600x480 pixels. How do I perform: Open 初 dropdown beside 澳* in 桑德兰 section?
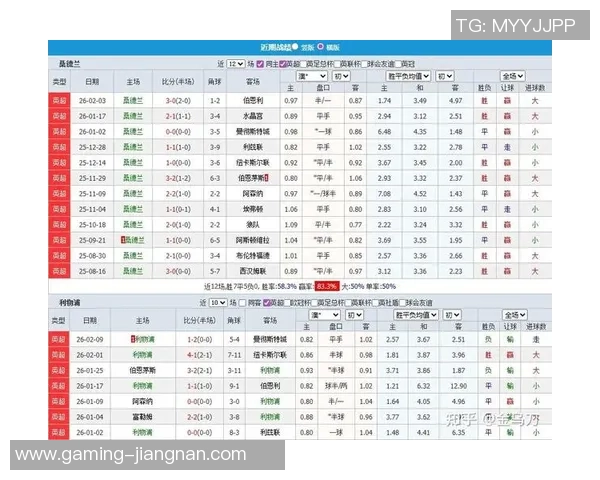(341, 76)
